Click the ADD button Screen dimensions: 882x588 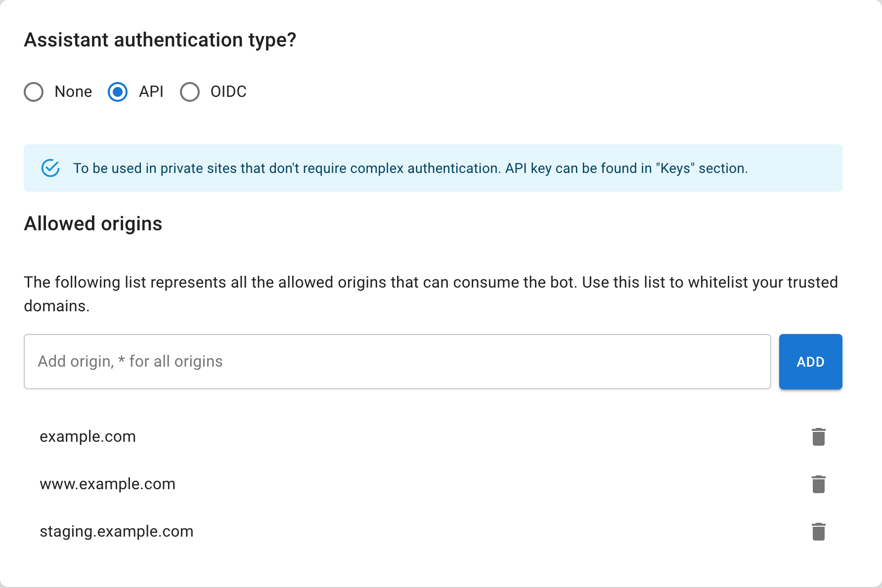pyautogui.click(x=811, y=362)
